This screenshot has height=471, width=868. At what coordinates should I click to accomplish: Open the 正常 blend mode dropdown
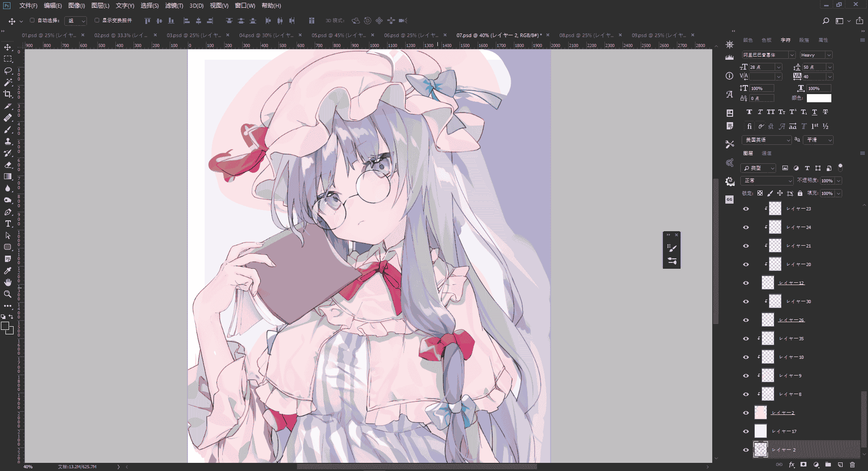click(767, 181)
